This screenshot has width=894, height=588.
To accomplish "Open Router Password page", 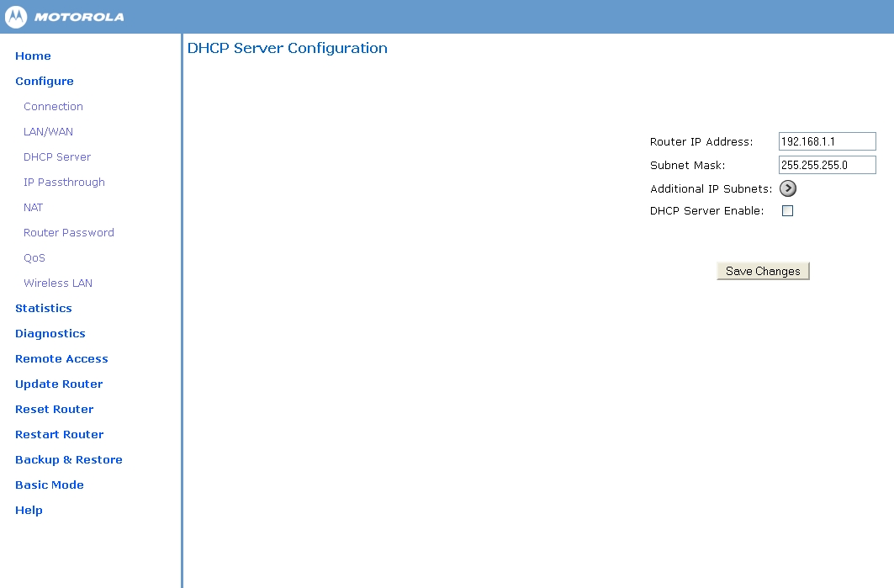I will [68, 233].
